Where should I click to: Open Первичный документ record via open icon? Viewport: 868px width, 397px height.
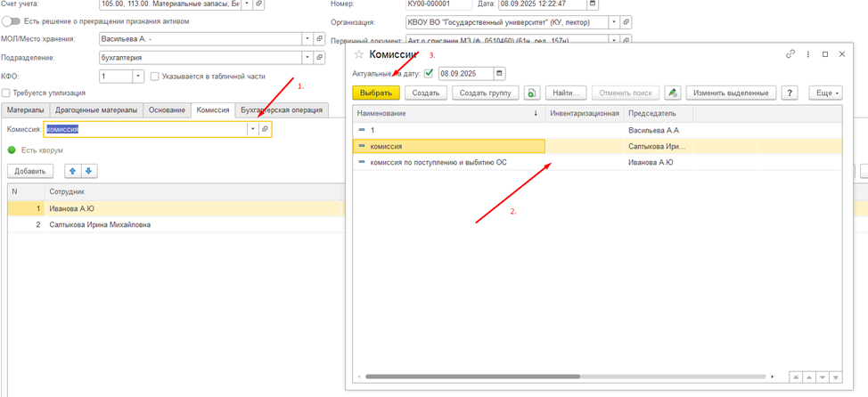click(626, 40)
